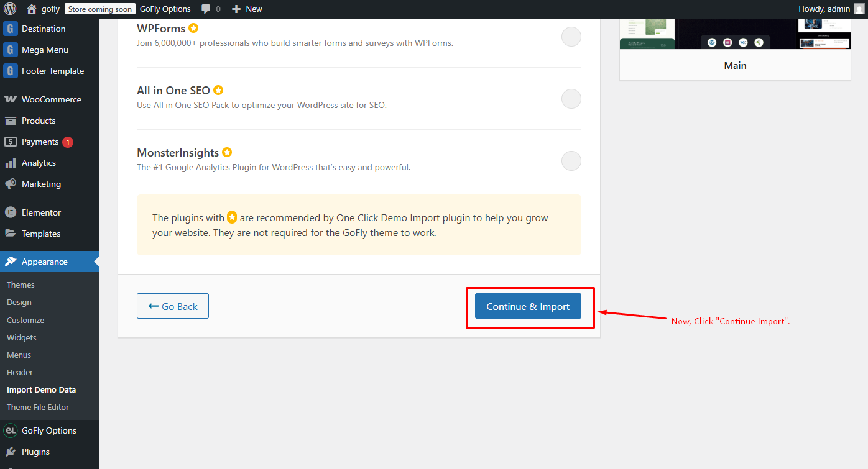This screenshot has height=469, width=868.
Task: Click the Marketing megaphone icon
Action: click(x=11, y=184)
